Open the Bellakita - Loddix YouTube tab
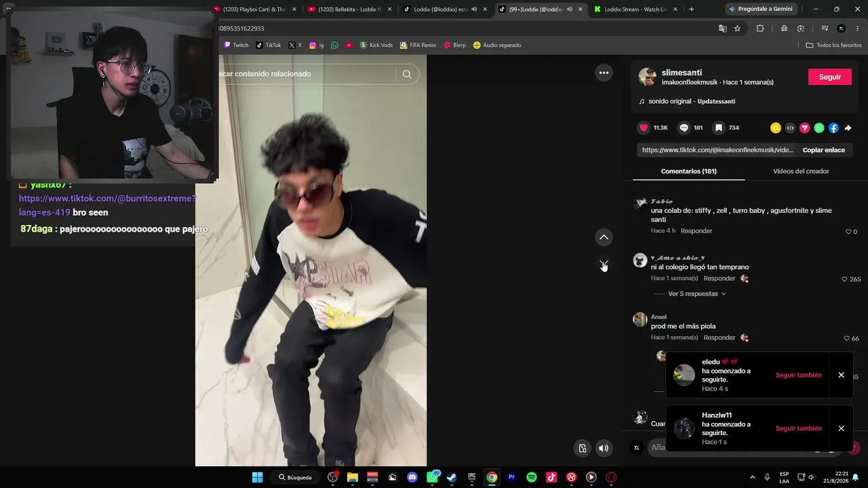The image size is (868, 488). tap(350, 9)
